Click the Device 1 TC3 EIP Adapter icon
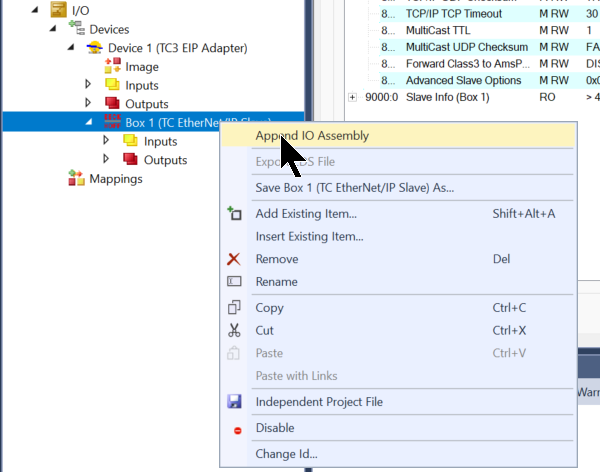 pos(94,48)
